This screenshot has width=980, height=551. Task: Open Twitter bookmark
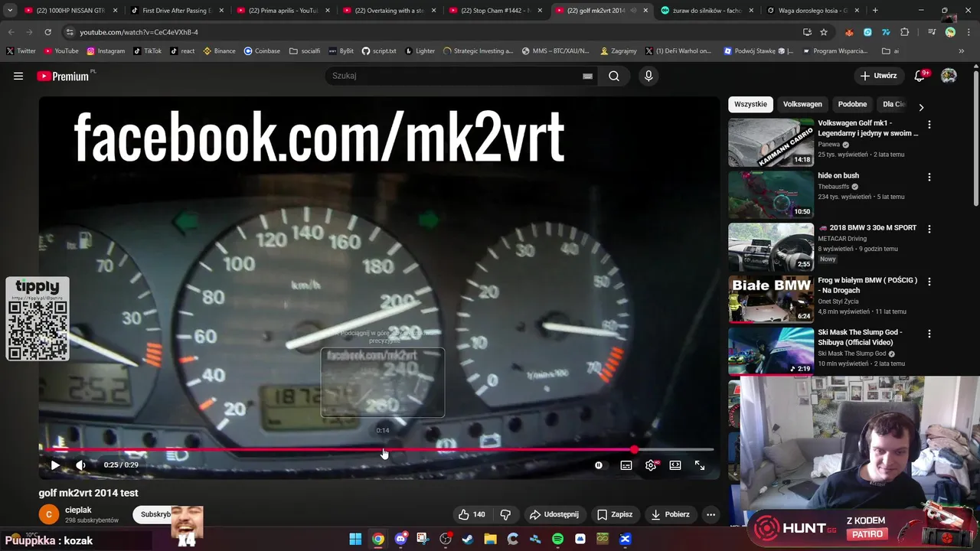coord(21,51)
